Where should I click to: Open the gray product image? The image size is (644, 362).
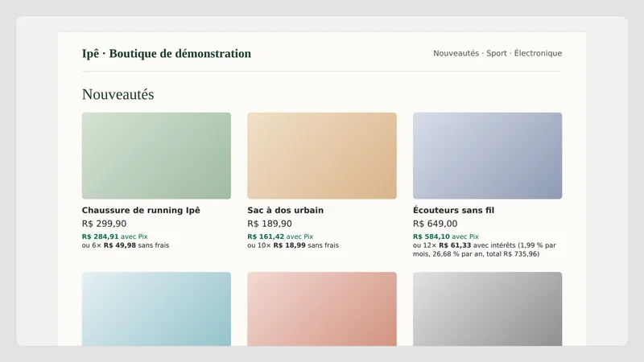(488, 309)
